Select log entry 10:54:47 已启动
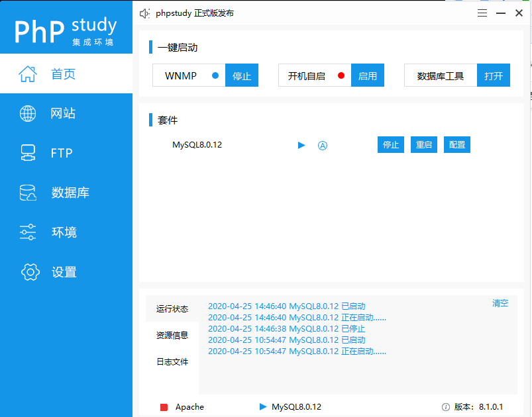 pos(287,340)
